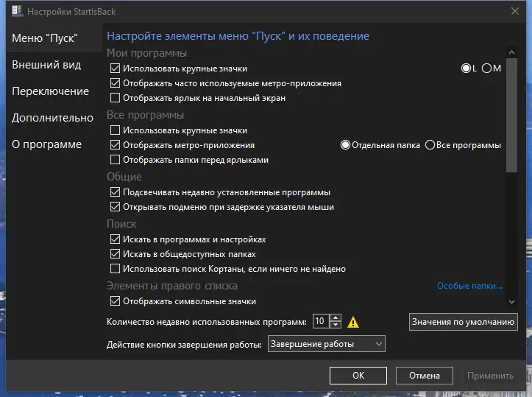532x397 pixels.
Task: Toggle Подсвечивать недавно установленные программы
Action: [x=115, y=192]
